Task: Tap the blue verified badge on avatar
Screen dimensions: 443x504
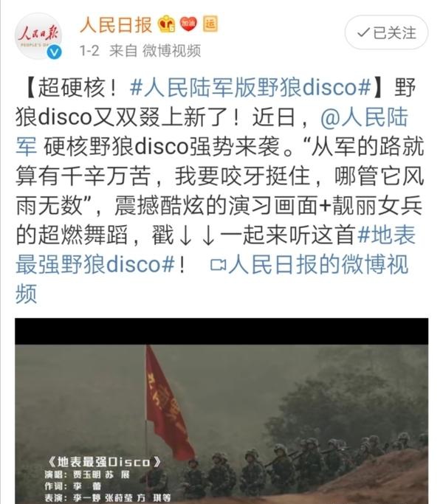Action: (x=54, y=52)
